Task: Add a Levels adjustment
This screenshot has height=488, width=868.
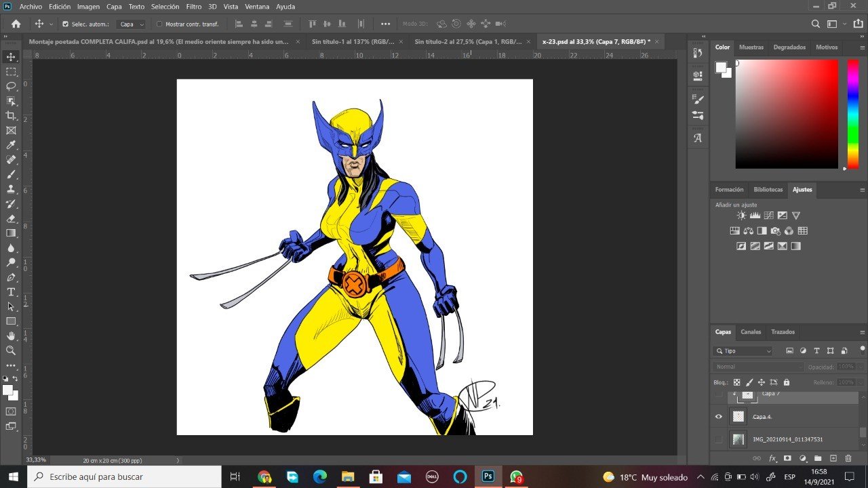Action: click(x=755, y=216)
